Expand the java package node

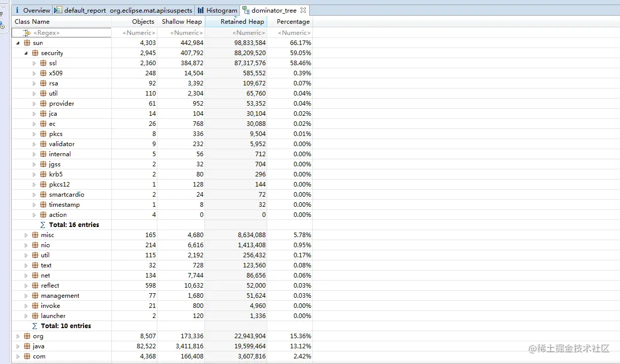pyautogui.click(x=18, y=346)
